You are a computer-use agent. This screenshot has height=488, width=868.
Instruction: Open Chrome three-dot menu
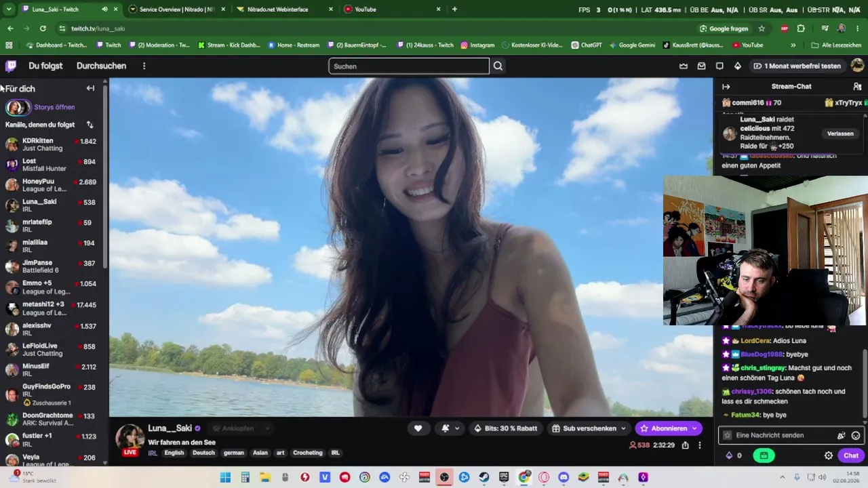[x=858, y=28]
